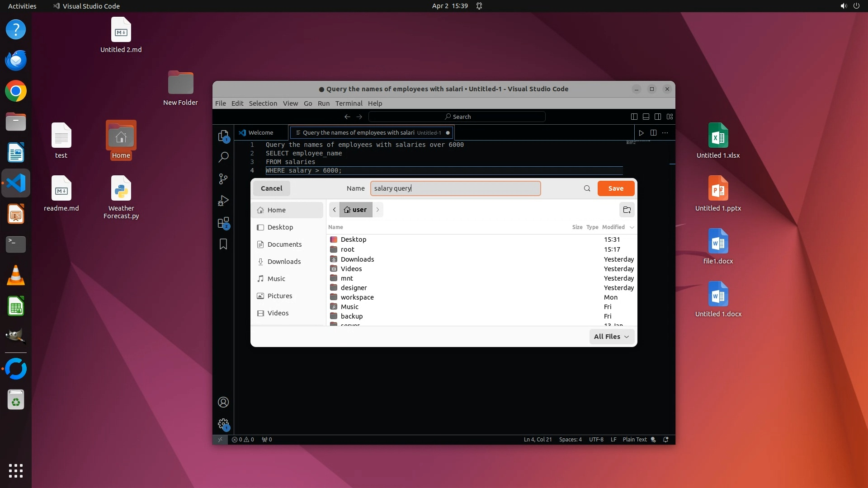Image resolution: width=868 pixels, height=488 pixels.
Task: Toggle the bottom panel layout icon
Action: [646, 117]
